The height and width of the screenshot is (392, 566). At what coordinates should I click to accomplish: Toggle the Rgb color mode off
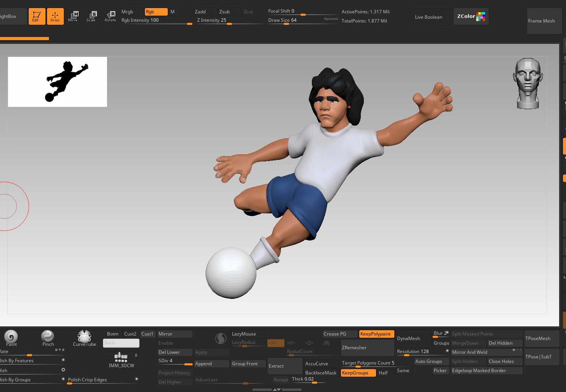pos(156,12)
